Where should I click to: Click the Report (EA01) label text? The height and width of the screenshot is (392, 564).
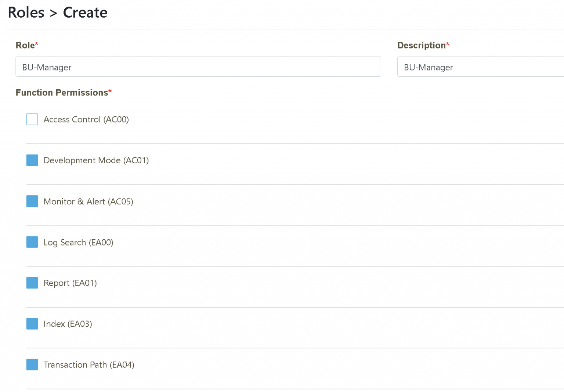tap(70, 283)
